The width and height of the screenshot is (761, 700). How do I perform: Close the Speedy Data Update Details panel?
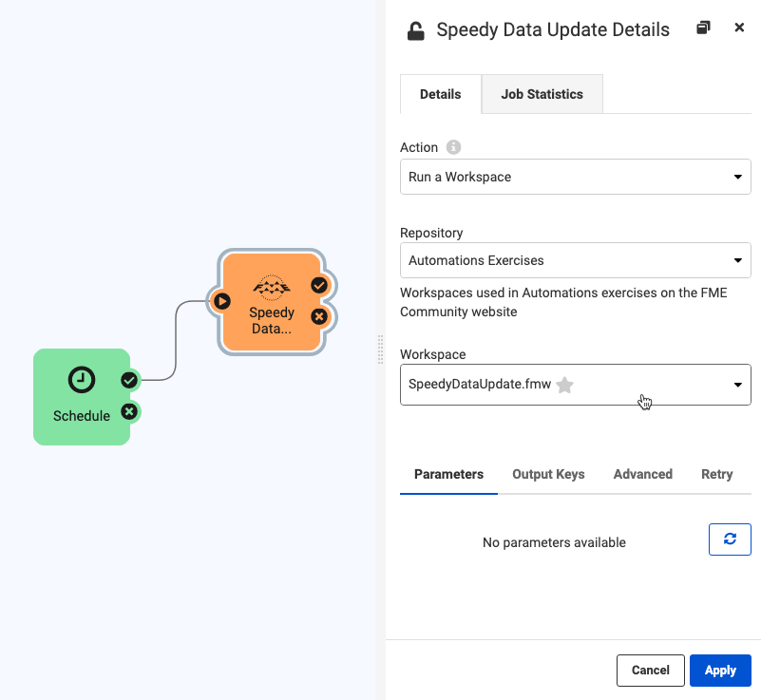tap(739, 28)
